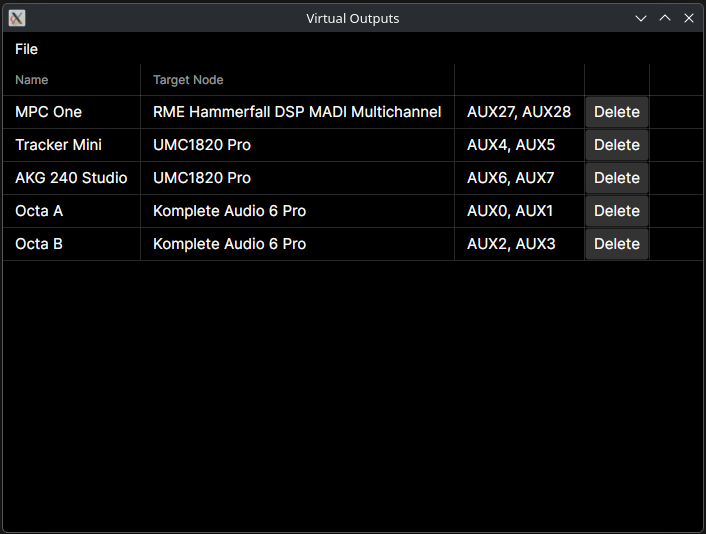Click UMC1820 Pro in AKG 240 Studio row

pos(298,178)
